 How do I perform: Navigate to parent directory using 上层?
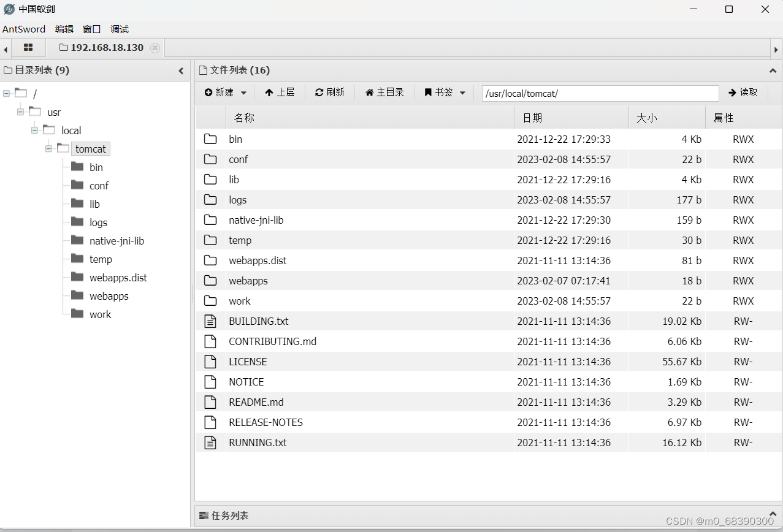(280, 93)
